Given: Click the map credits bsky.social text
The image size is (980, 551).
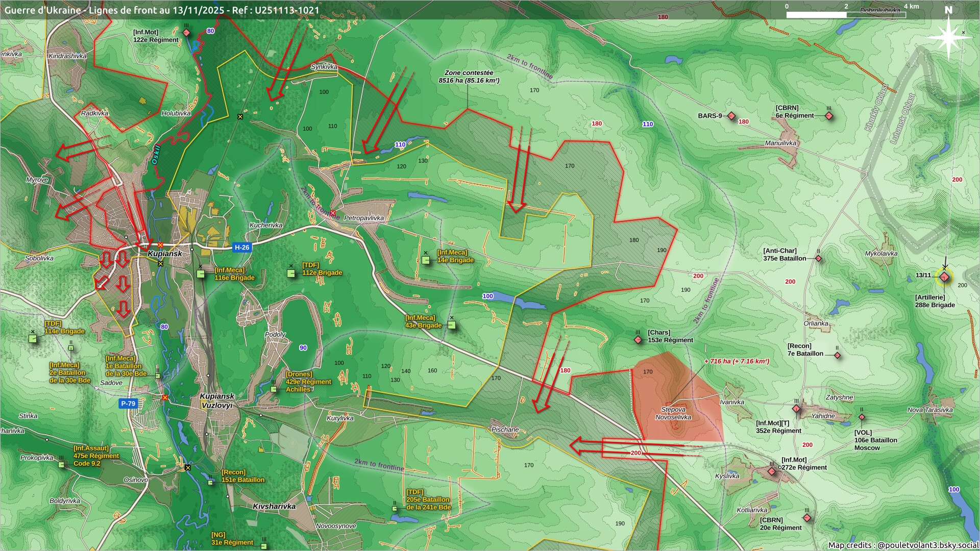Looking at the screenshot, I should coord(903,545).
